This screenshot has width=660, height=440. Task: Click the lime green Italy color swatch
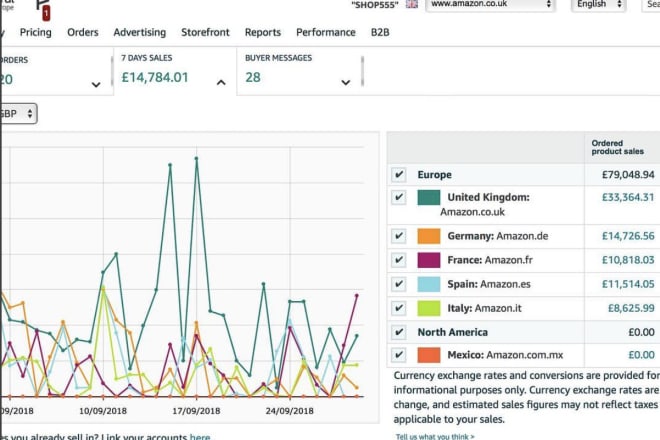pos(428,308)
